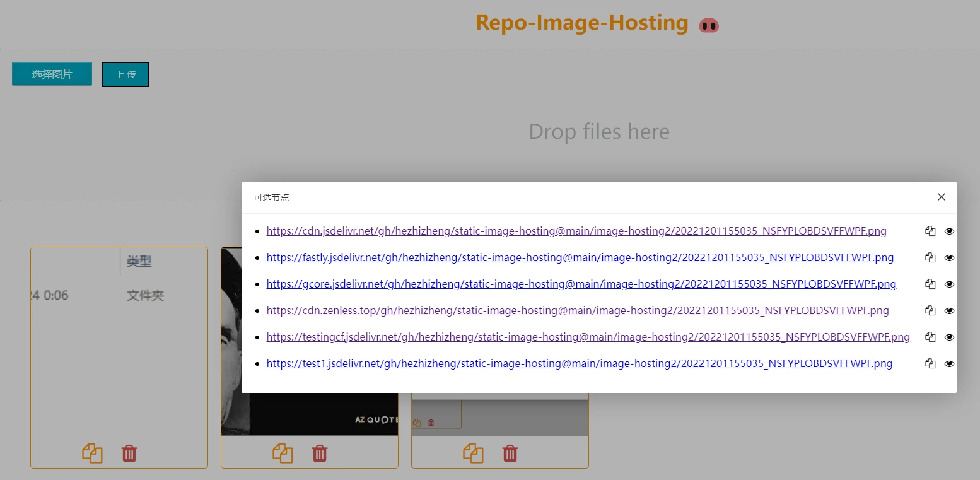Open the gcore.jsdelivr.net image link
Image resolution: width=980 pixels, height=480 pixels.
coord(581,284)
